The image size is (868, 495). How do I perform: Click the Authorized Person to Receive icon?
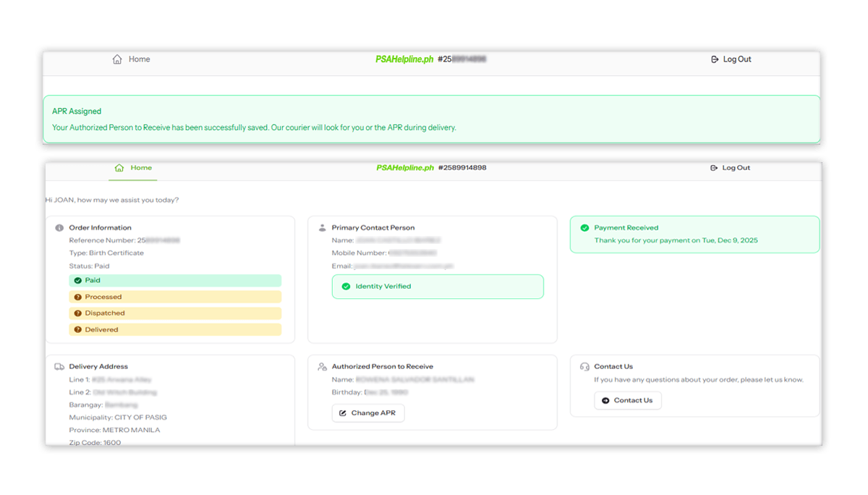click(x=323, y=366)
